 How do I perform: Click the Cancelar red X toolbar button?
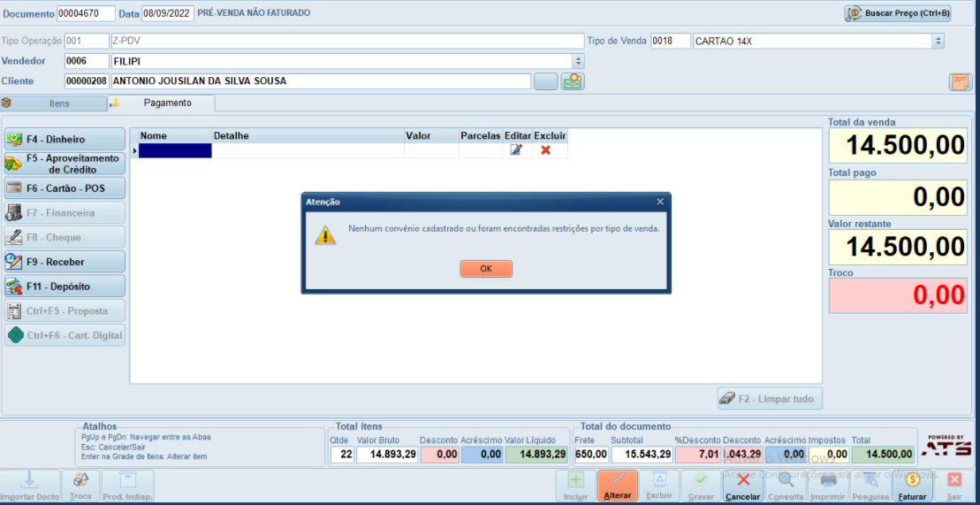743,485
